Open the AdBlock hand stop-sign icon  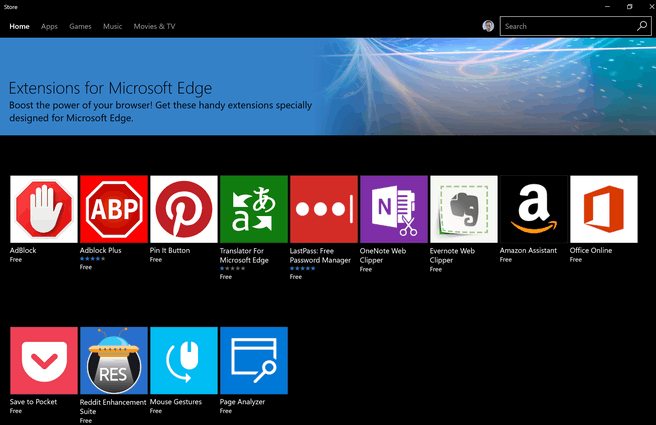44,209
